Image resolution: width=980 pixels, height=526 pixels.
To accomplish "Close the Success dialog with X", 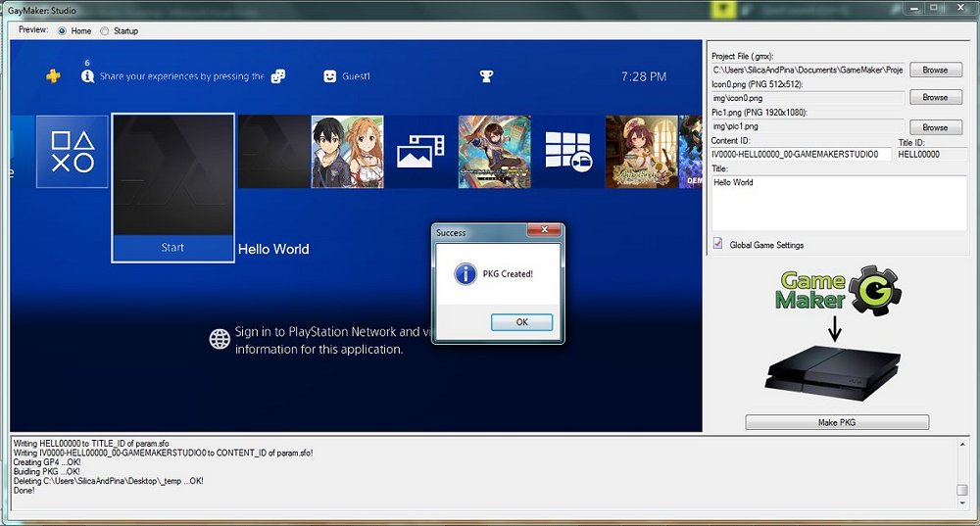I will tap(543, 232).
